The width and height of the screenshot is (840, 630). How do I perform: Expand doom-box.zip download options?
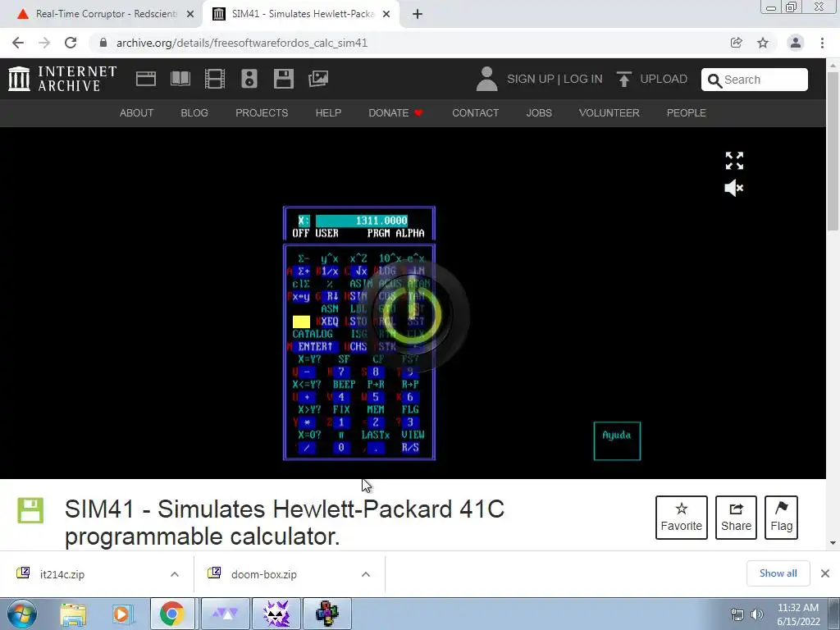(366, 574)
